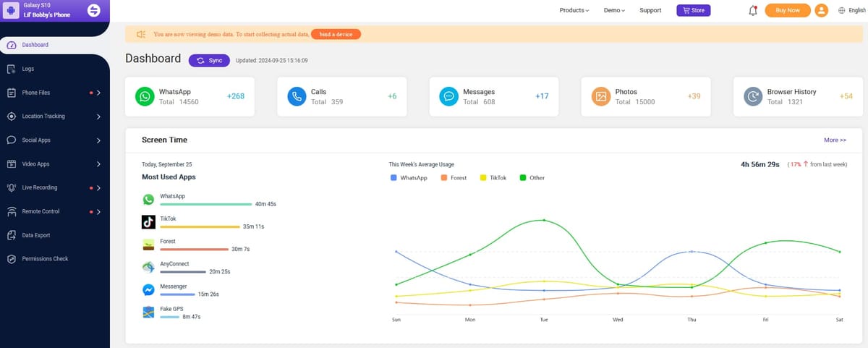
Task: Click the Messages chat bubble icon
Action: pos(448,97)
